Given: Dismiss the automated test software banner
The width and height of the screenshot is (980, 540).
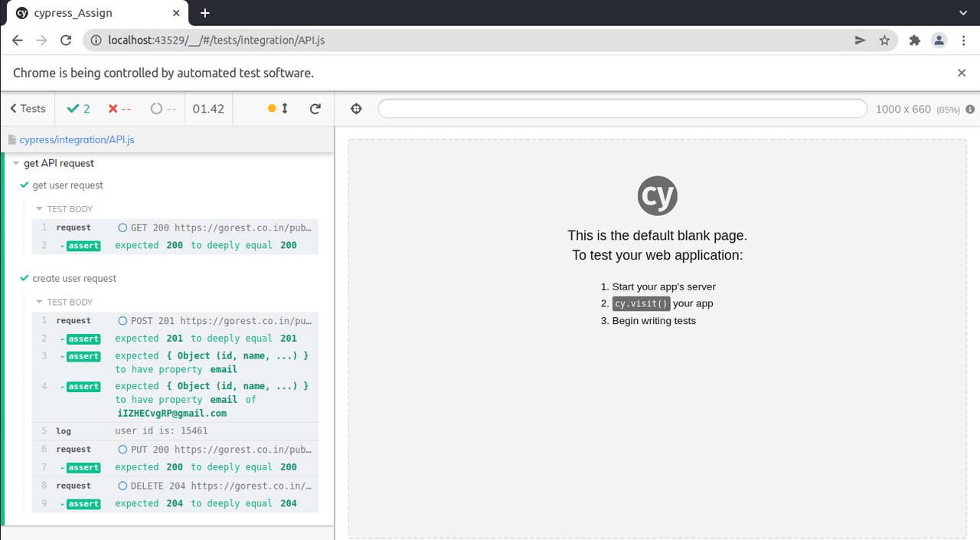Looking at the screenshot, I should pyautogui.click(x=962, y=73).
